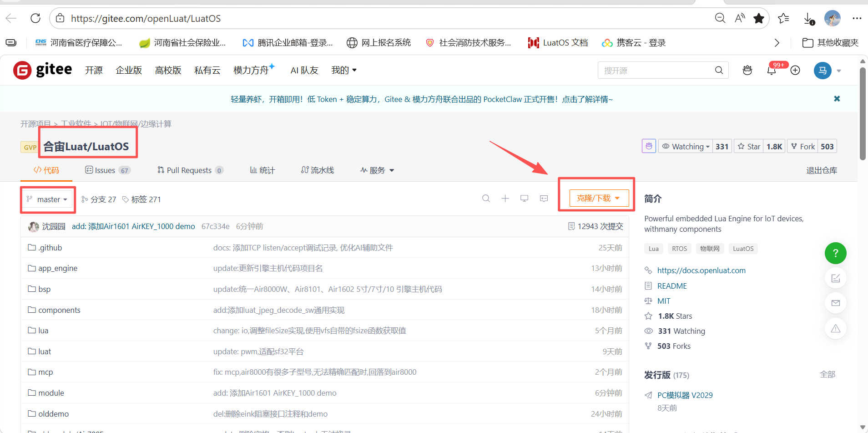This screenshot has width=868, height=433.
Task: Expand the 我的 dropdown menu
Action: click(344, 70)
